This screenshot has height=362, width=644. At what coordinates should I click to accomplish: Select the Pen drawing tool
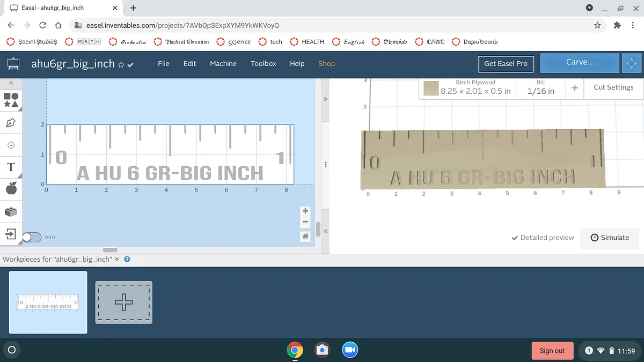click(x=11, y=123)
